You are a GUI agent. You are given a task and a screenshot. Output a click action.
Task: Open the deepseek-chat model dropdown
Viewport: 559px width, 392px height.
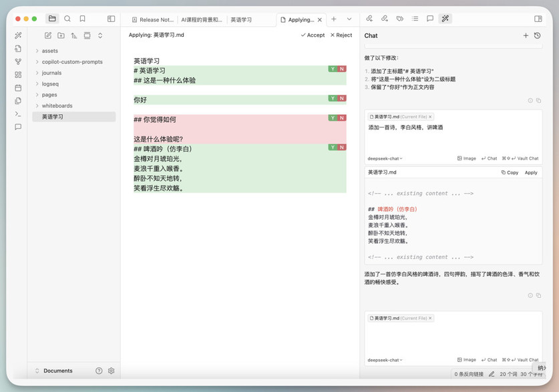click(385, 360)
